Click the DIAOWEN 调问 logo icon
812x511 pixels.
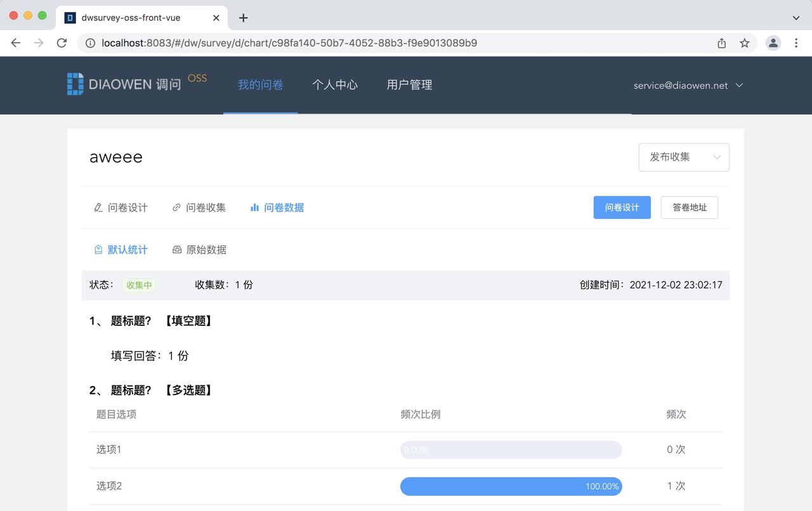click(x=74, y=83)
